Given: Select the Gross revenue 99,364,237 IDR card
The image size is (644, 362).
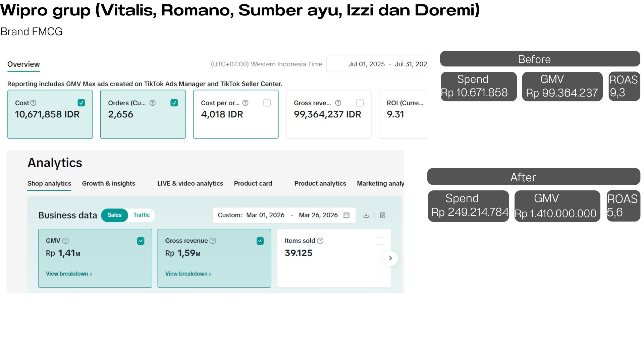Looking at the screenshot, I should pyautogui.click(x=329, y=114).
